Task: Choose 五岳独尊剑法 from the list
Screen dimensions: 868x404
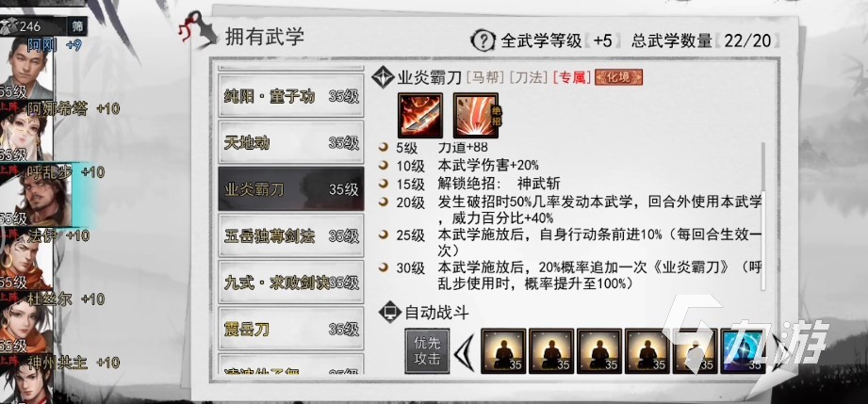Action: click(x=290, y=236)
